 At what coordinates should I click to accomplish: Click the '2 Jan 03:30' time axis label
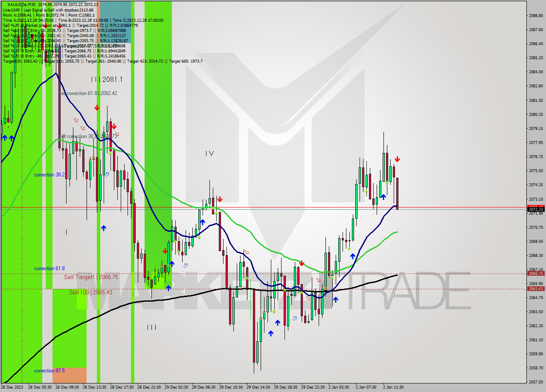click(x=339, y=387)
